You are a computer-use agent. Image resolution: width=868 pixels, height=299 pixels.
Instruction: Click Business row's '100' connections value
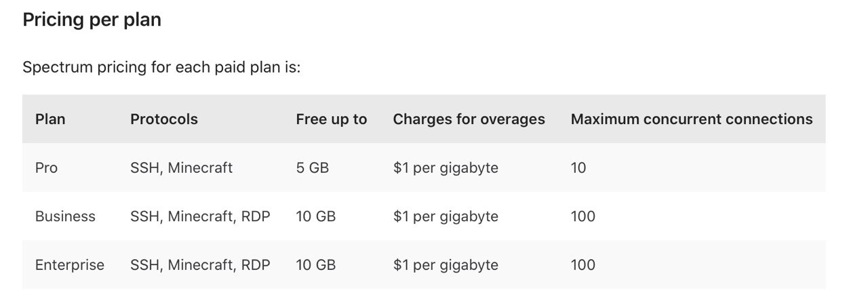click(x=583, y=216)
